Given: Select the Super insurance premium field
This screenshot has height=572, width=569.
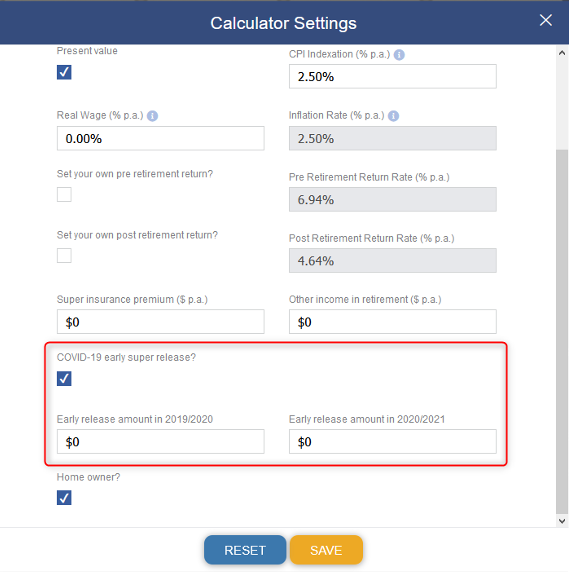Looking at the screenshot, I should click(160, 321).
